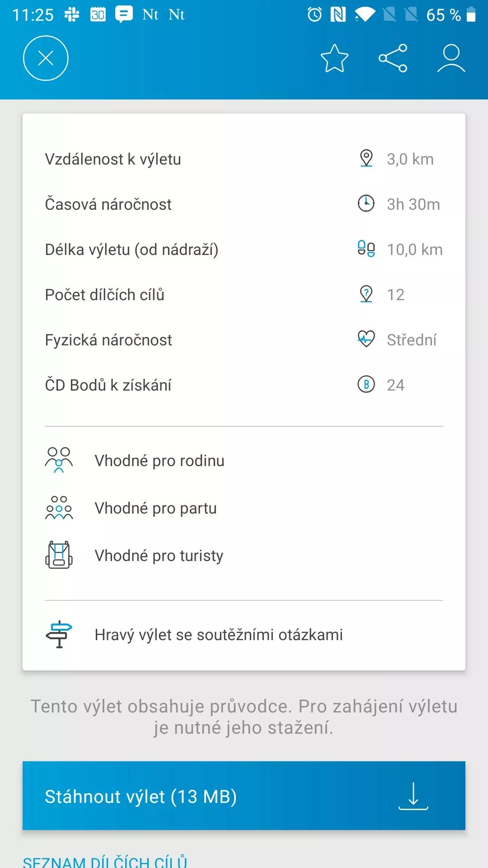This screenshot has width=488, height=868.
Task: Tap the clock icon beside 3h 30m
Action: tap(366, 203)
